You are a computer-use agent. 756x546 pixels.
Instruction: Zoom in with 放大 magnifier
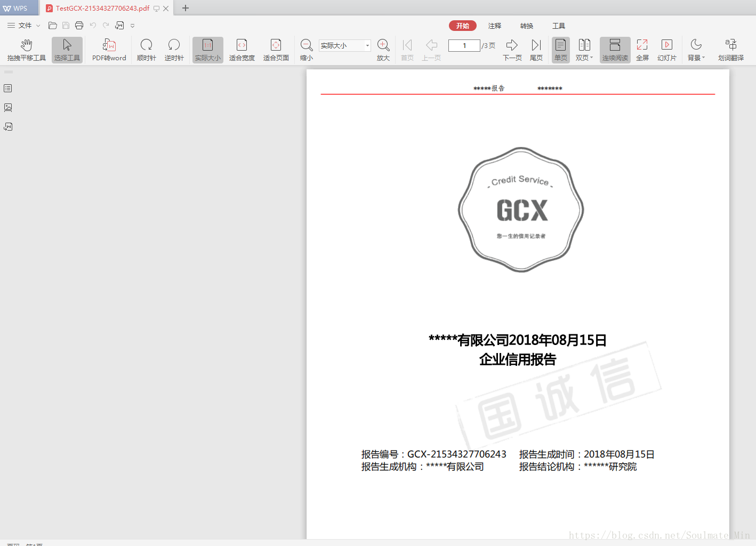pos(383,50)
